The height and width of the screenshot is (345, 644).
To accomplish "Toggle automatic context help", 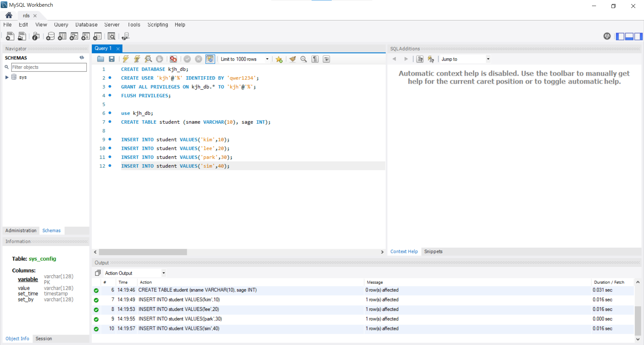I will click(x=431, y=59).
